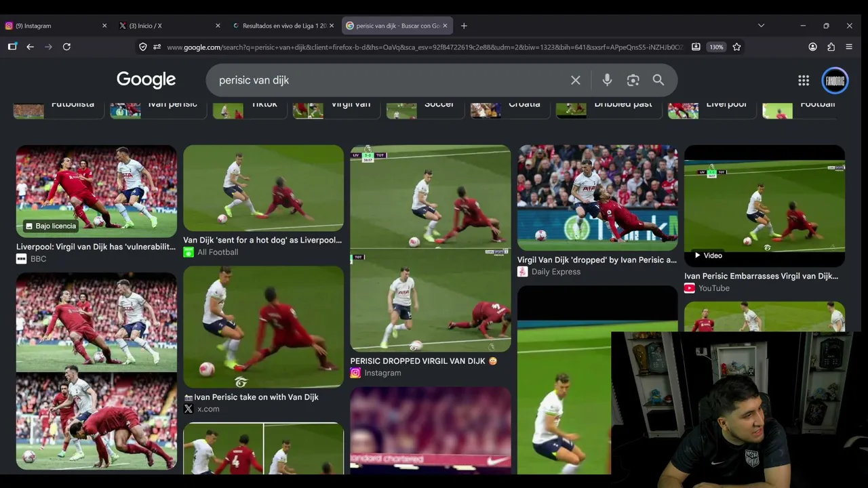Open the PERISIC DROPPED VIRGIL VAN DIJK caption
Image resolution: width=868 pixels, height=488 pixels.
[x=424, y=361]
